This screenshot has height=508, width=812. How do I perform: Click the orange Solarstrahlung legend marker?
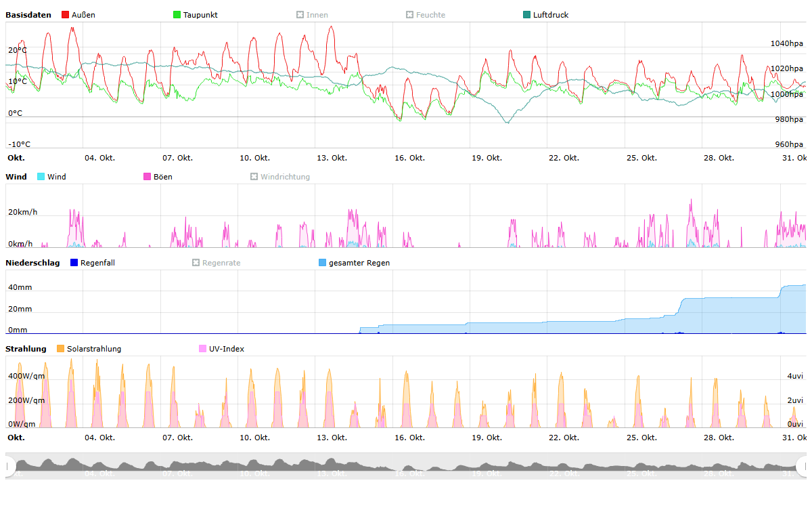click(61, 349)
